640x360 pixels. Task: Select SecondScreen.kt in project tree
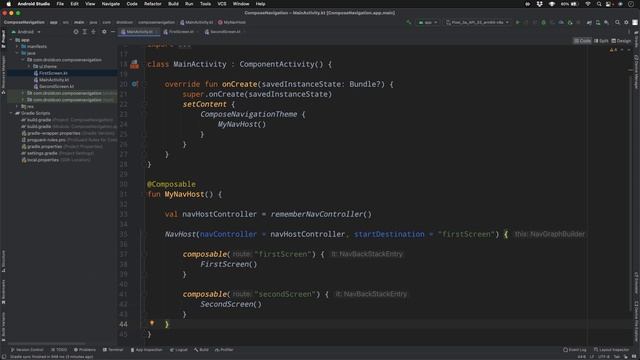[56, 87]
